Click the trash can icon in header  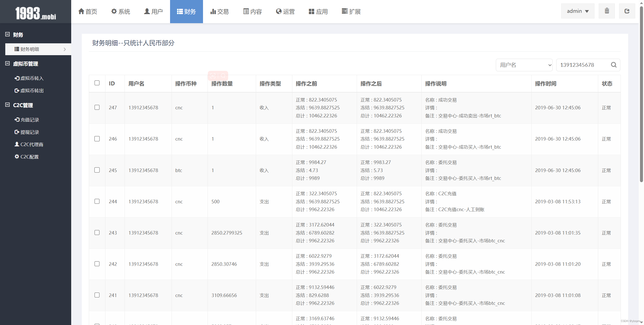click(607, 11)
